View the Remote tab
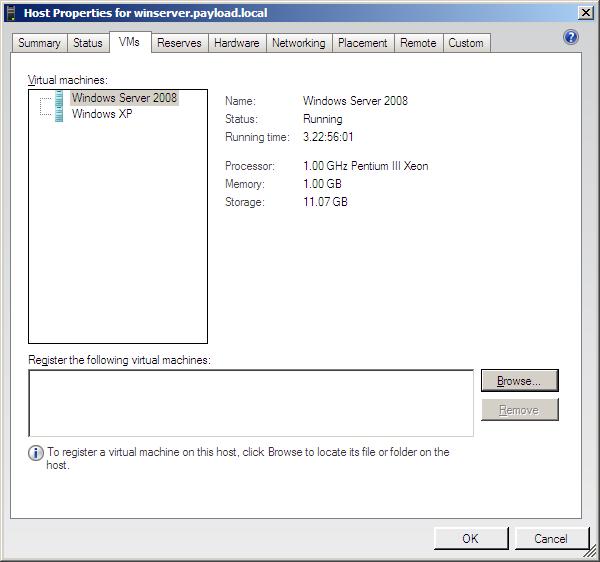Viewport: 600px width, 562px height. [418, 43]
